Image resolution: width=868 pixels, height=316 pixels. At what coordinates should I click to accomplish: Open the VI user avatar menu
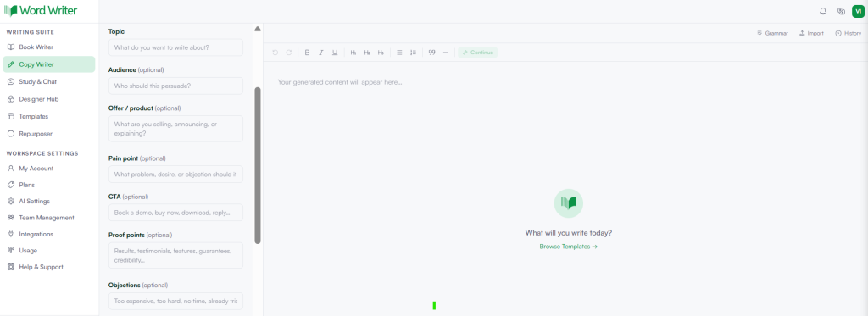pos(858,11)
